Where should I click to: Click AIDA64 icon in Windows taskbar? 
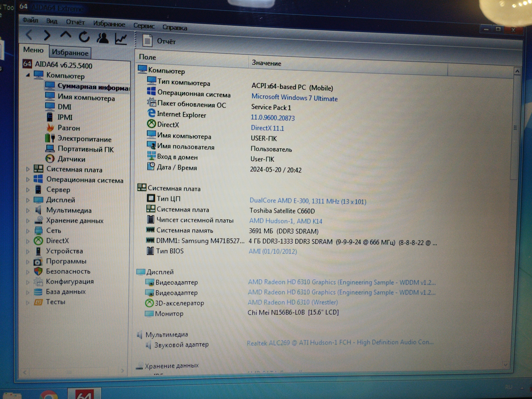[85, 394]
